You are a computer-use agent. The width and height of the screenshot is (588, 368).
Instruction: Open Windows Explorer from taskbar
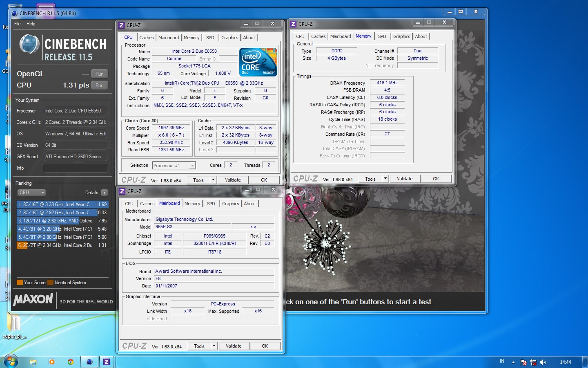click(x=33, y=362)
